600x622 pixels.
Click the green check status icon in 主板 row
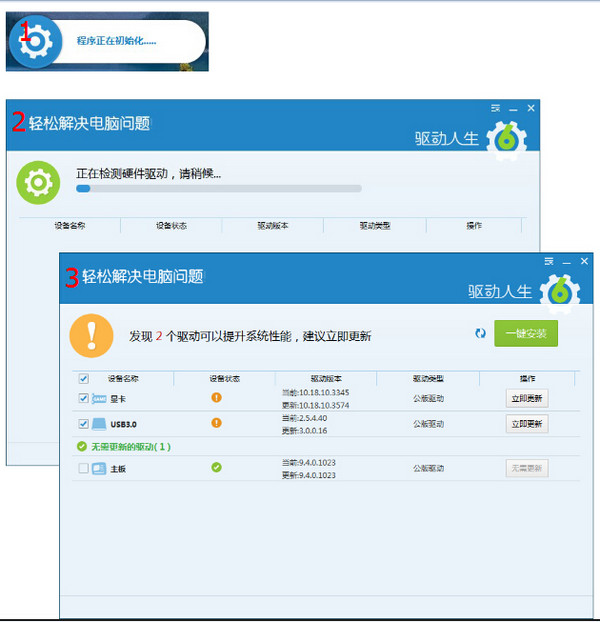tap(217, 467)
